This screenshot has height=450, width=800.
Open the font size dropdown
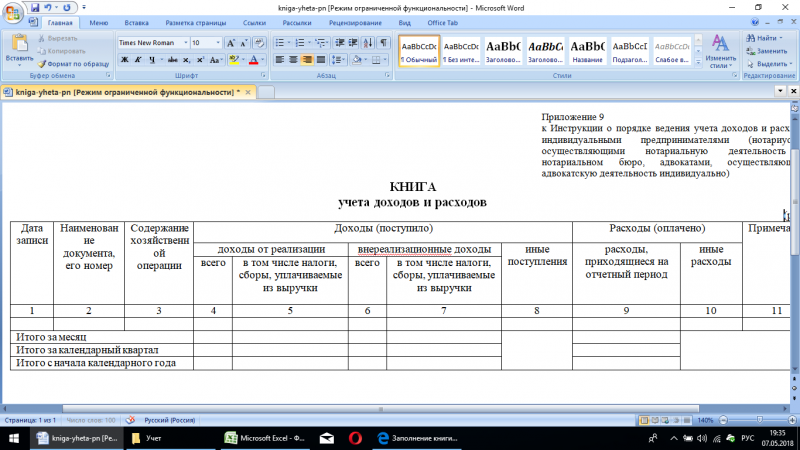coord(217,43)
